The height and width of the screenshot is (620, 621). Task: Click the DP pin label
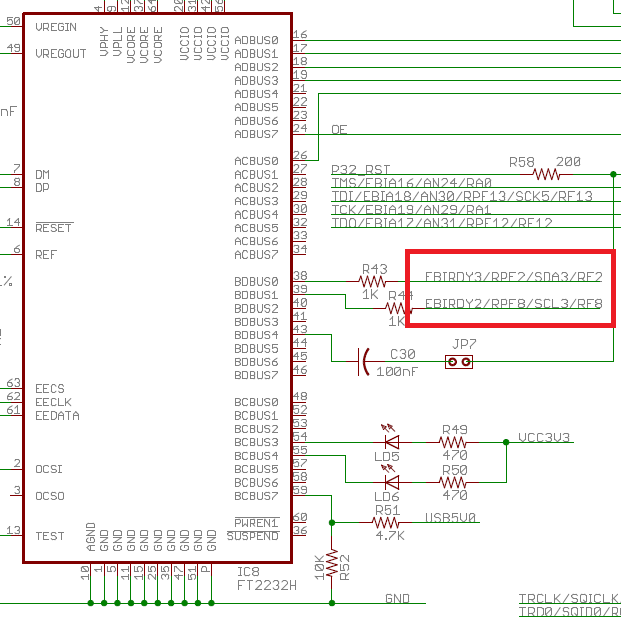(42, 187)
